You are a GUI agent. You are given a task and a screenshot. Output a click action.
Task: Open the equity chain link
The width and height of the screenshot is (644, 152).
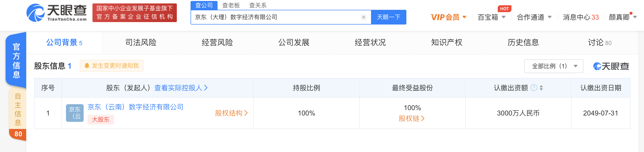(412, 118)
